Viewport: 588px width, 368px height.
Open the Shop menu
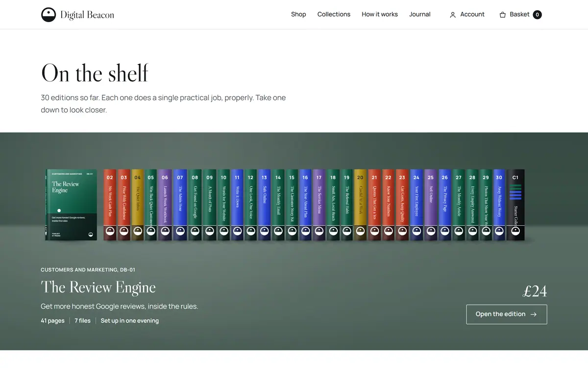click(x=298, y=15)
